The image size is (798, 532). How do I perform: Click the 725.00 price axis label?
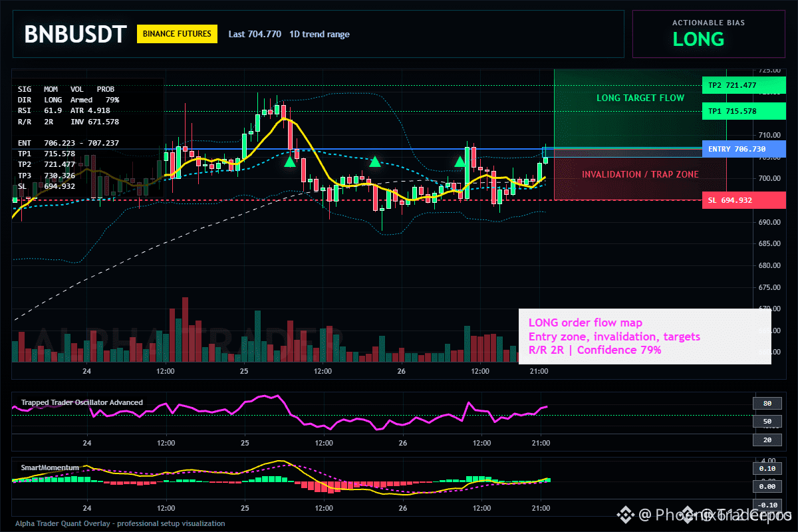pyautogui.click(x=769, y=70)
